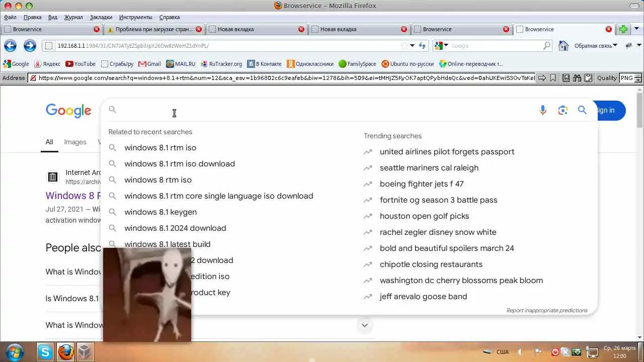
Task: Open Action Center flag tray icon
Action: click(x=538, y=352)
